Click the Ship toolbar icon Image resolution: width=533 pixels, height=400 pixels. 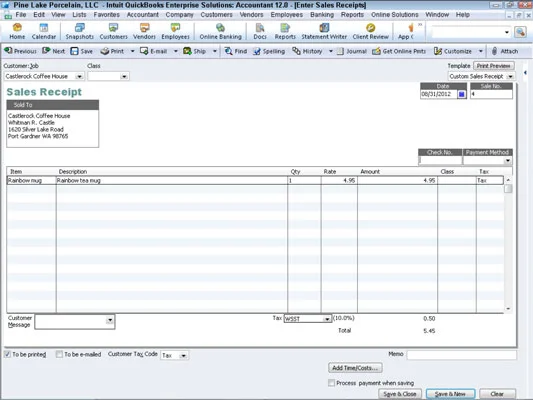(x=194, y=51)
